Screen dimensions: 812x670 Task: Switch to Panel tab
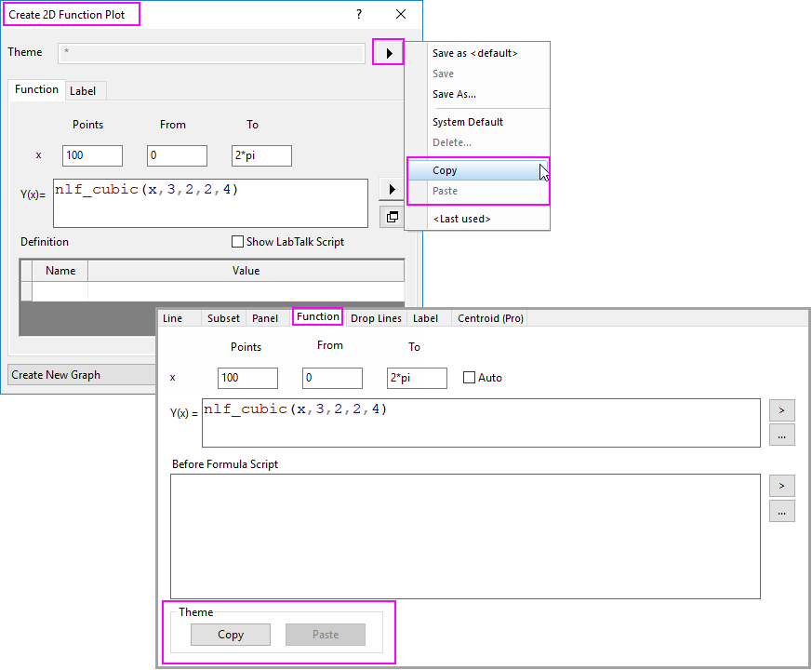click(x=265, y=318)
